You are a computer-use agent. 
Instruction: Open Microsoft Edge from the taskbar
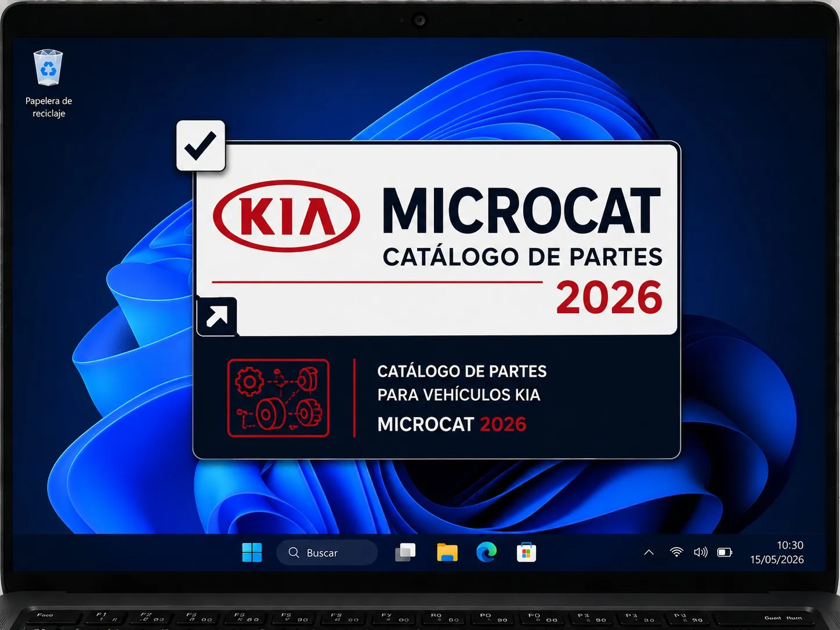[x=486, y=552]
